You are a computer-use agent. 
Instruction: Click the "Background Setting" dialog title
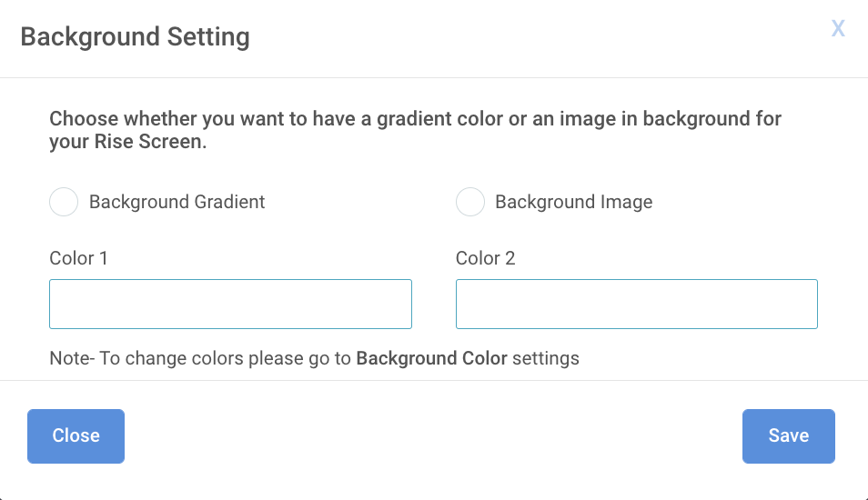pyautogui.click(x=135, y=37)
